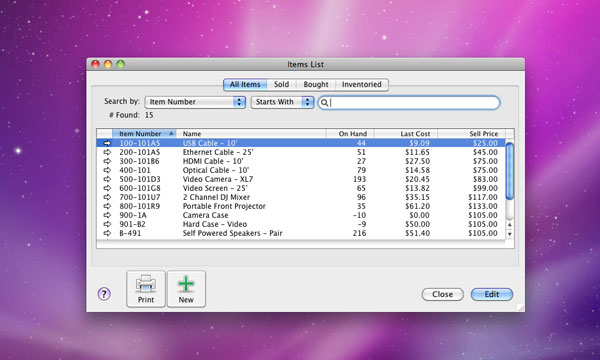
Task: Click the Print printer icon
Action: [146, 284]
